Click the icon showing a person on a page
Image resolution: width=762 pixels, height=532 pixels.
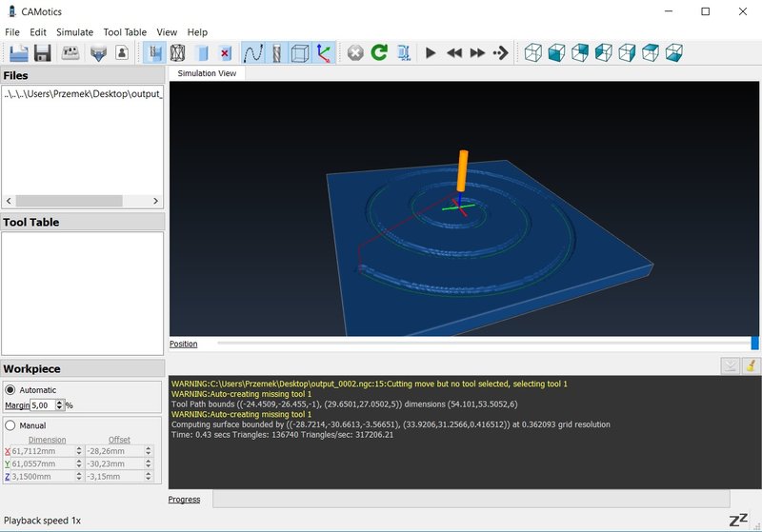pyautogui.click(x=122, y=52)
